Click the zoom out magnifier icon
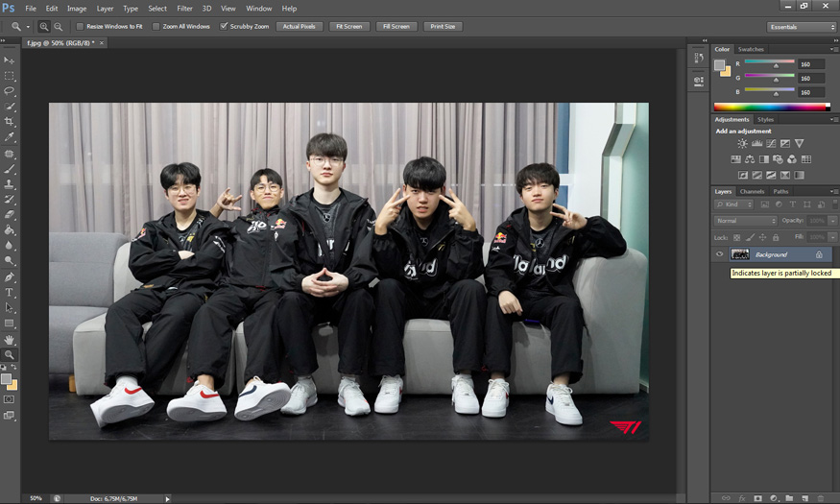The width and height of the screenshot is (840, 504). click(x=59, y=27)
